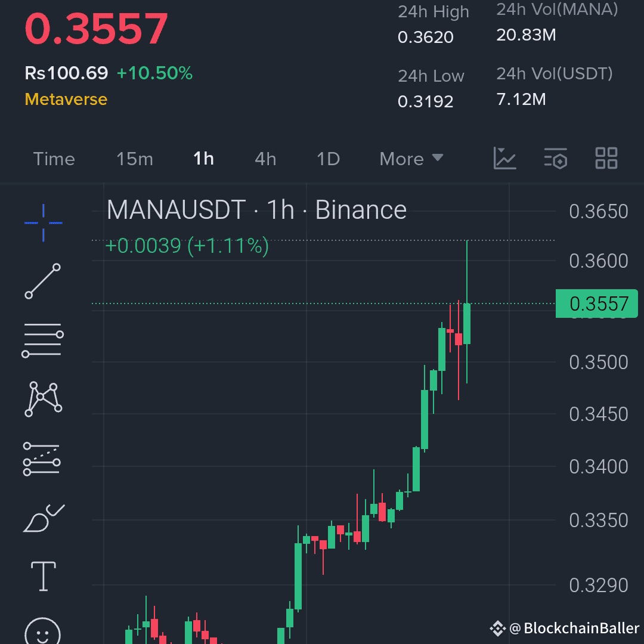This screenshot has width=644, height=644.
Task: Select the brush drawing tool
Action: click(44, 518)
